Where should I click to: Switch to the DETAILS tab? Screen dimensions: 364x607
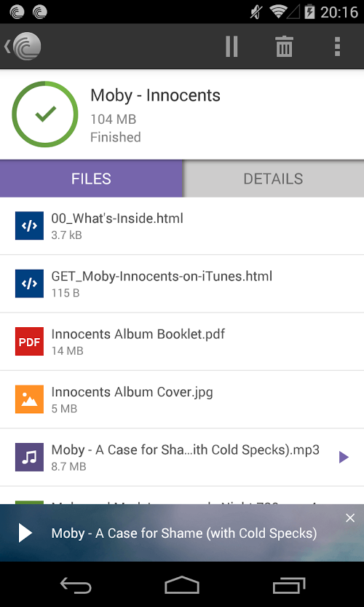tap(273, 179)
